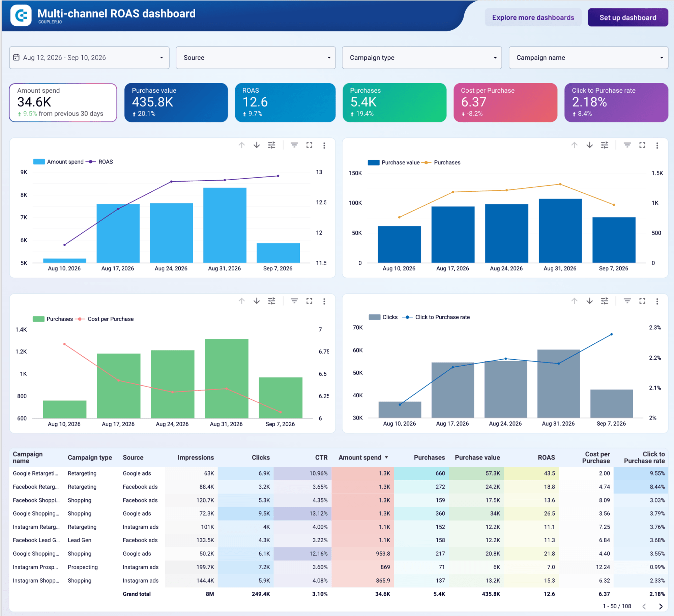The height and width of the screenshot is (616, 674).
Task: Open optional metrics on Cost per Purchase chart
Action: pyautogui.click(x=271, y=301)
